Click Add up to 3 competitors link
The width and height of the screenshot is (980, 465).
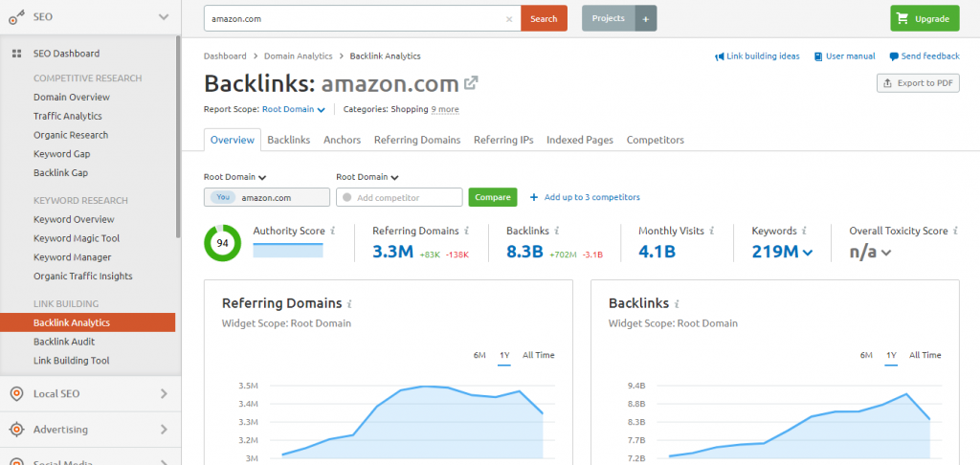pyautogui.click(x=585, y=197)
